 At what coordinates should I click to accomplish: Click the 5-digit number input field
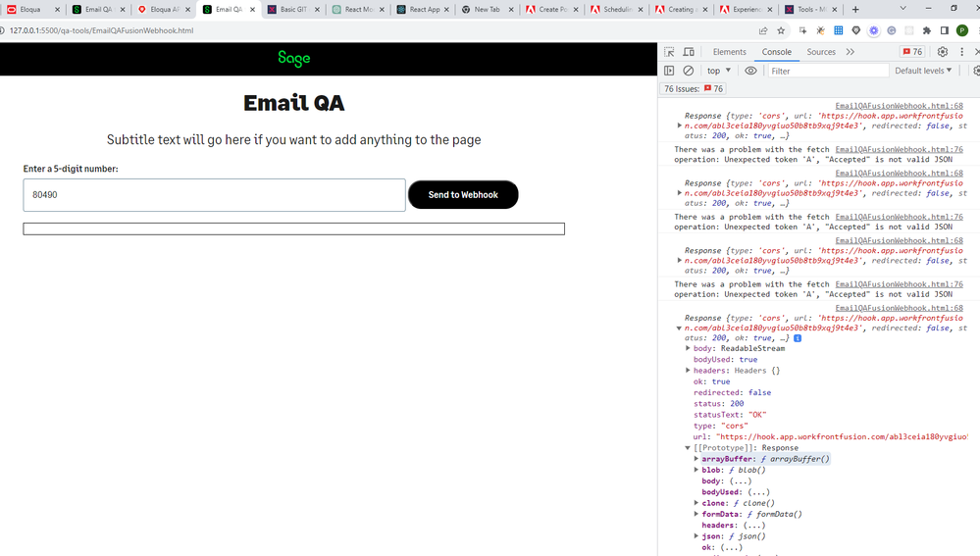[x=215, y=195]
